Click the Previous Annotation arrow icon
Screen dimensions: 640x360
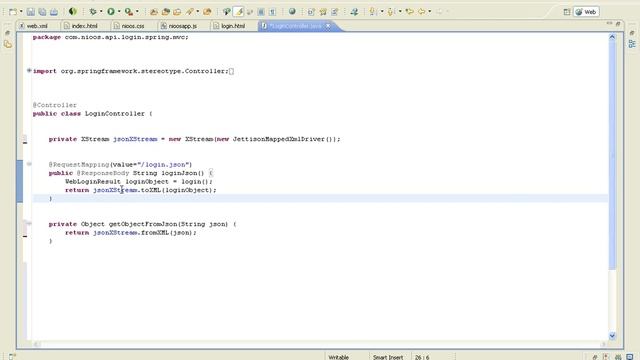pos(391,12)
